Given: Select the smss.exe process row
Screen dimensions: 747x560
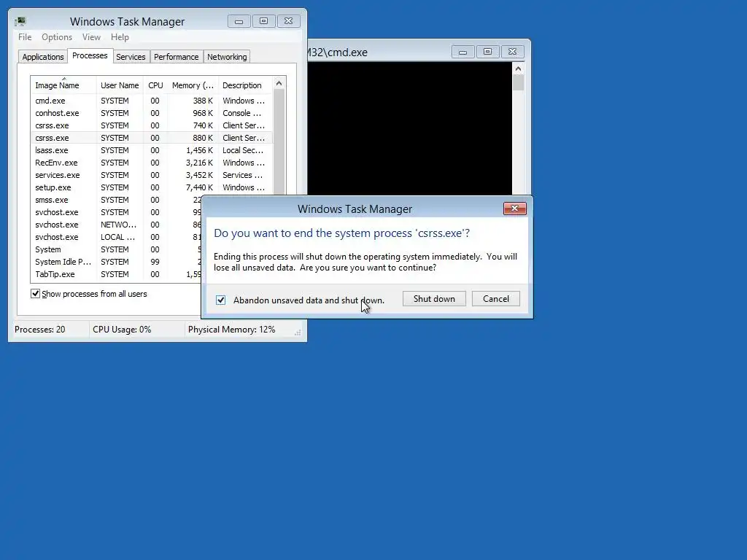Looking at the screenshot, I should [x=116, y=200].
